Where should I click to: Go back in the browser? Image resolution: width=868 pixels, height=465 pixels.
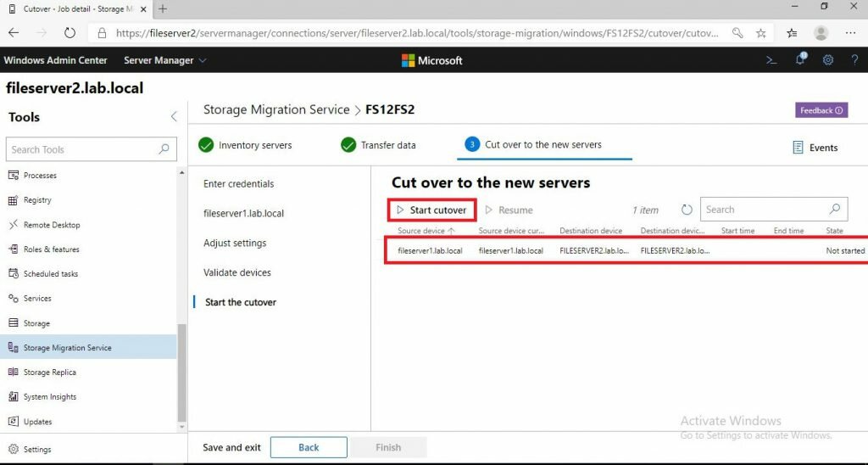(14, 33)
